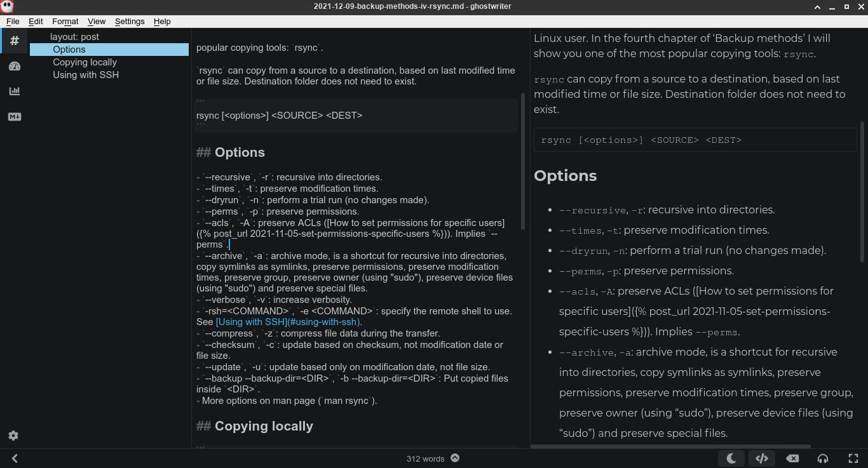
Task: Click the 312 words status label
Action: tap(425, 458)
